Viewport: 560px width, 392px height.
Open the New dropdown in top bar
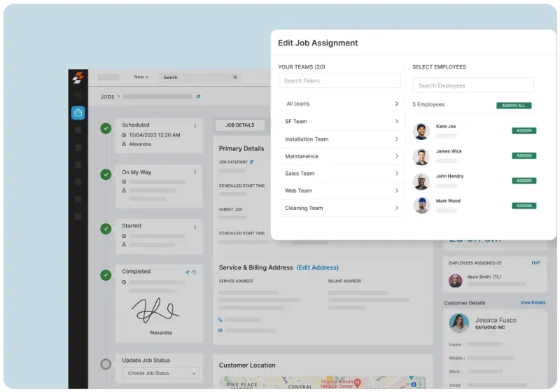pos(142,77)
